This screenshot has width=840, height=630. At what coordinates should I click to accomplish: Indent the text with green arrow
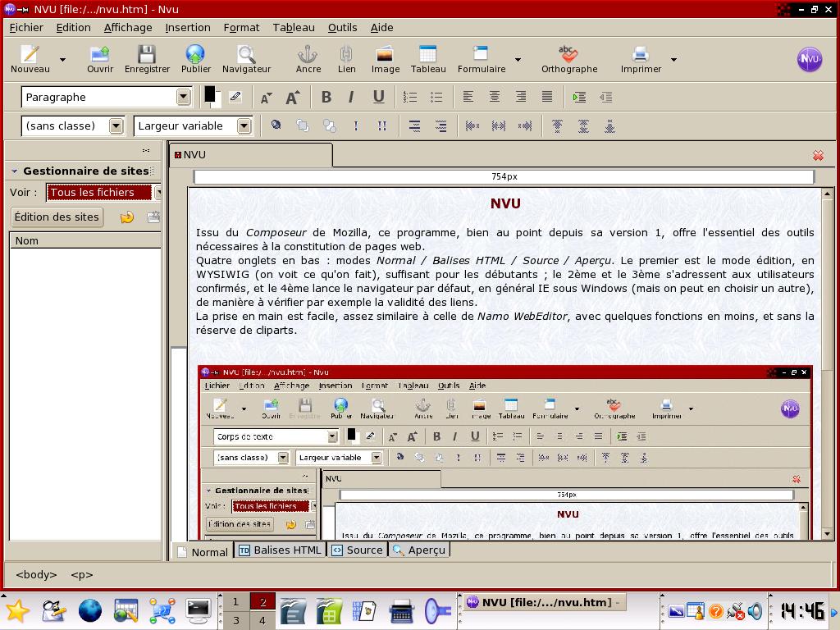tap(579, 97)
